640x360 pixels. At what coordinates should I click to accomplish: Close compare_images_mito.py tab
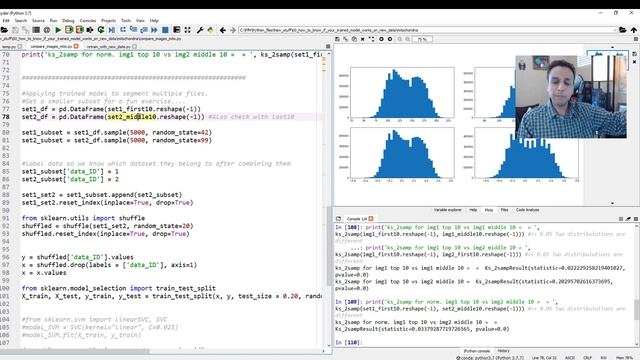pos(76,47)
